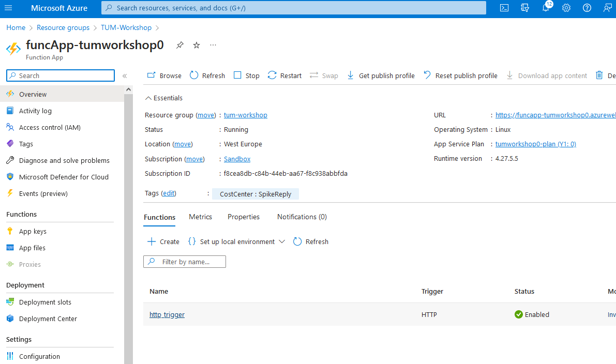Sort by the Status column header
The image size is (616, 364).
[x=524, y=292]
